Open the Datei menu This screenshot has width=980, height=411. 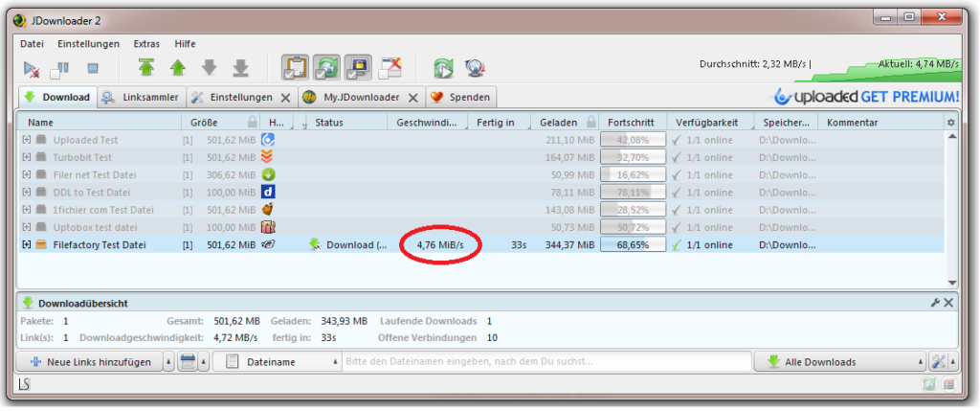click(x=32, y=44)
